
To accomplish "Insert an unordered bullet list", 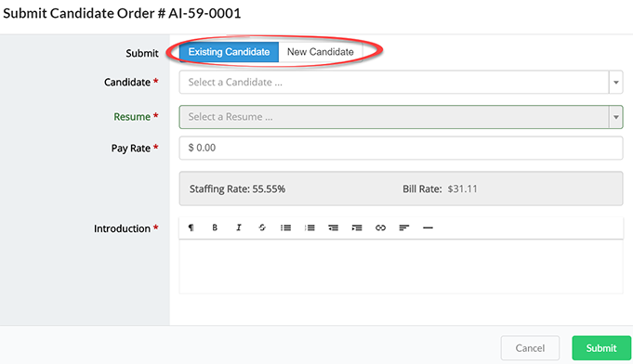I will pyautogui.click(x=285, y=227).
